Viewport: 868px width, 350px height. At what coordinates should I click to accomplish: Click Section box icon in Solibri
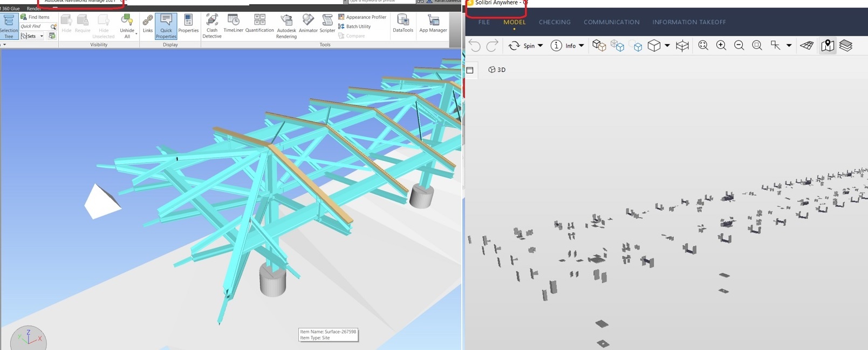(x=682, y=46)
